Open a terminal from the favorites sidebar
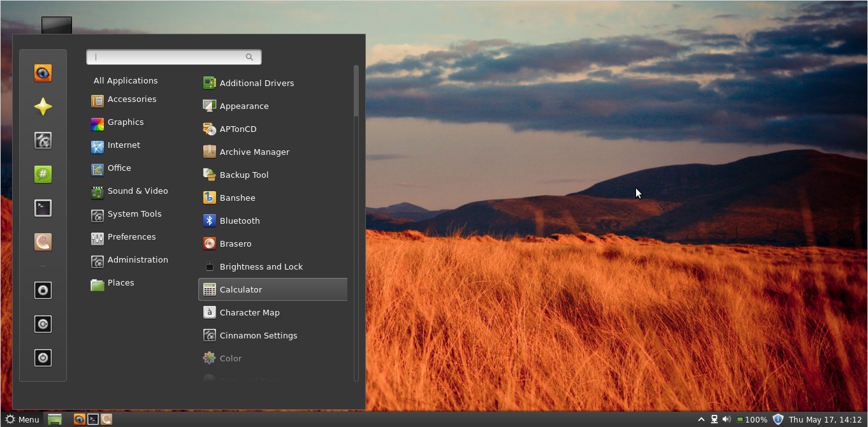 tap(43, 208)
